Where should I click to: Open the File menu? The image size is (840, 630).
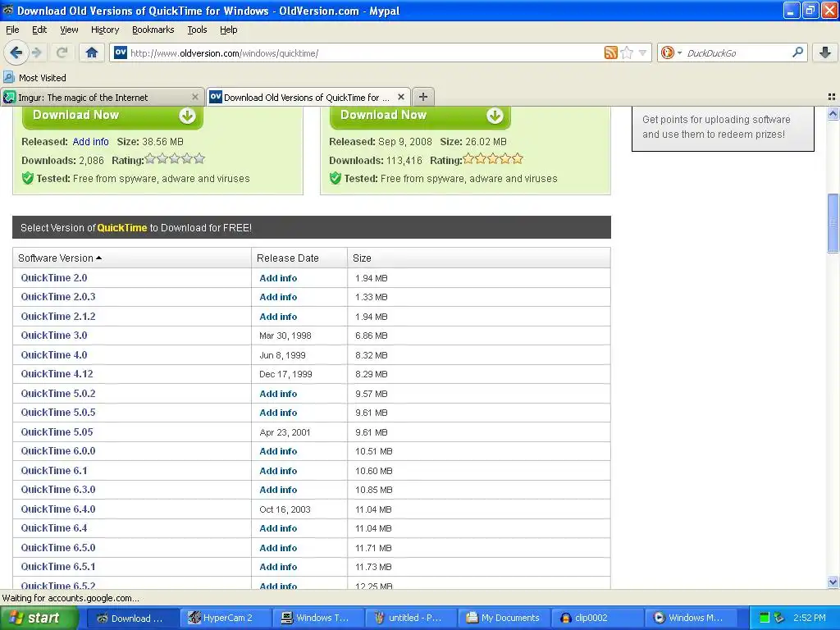coord(12,30)
